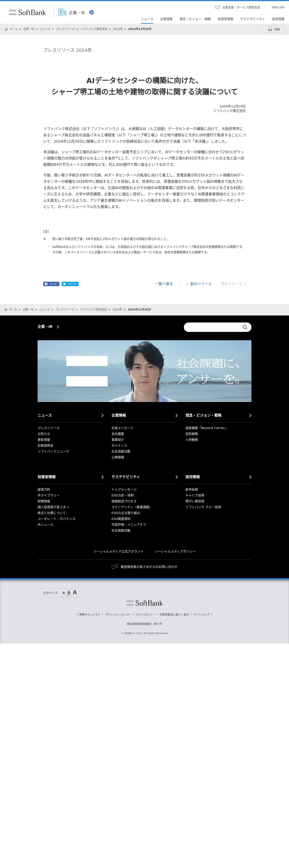Click speech-bubble icon beside 報道関係者 inquiry
The height and width of the screenshot is (868, 289).
click(x=115, y=567)
